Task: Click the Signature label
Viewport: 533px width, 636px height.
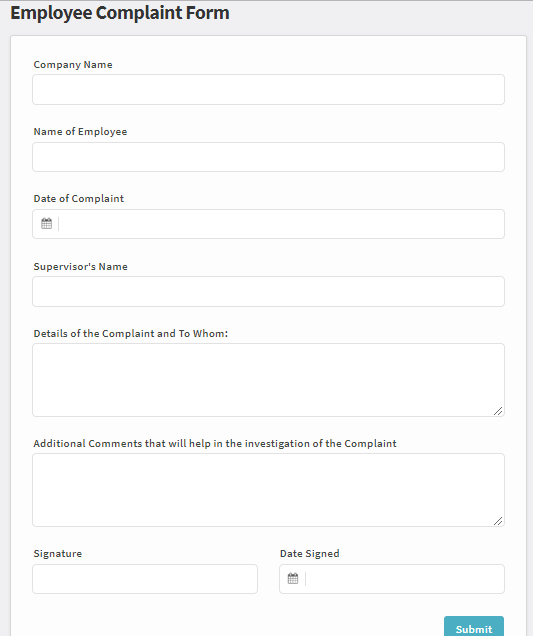Action: tap(58, 554)
